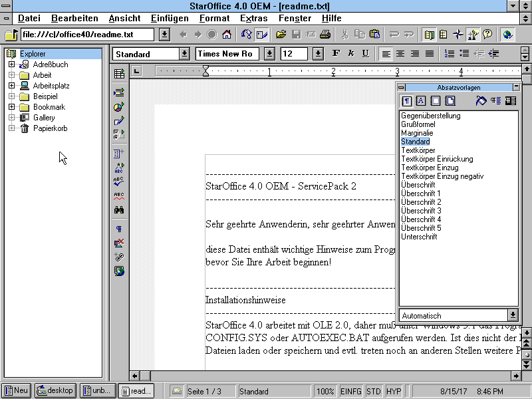Open the Bearbeiten menu

coord(74,19)
